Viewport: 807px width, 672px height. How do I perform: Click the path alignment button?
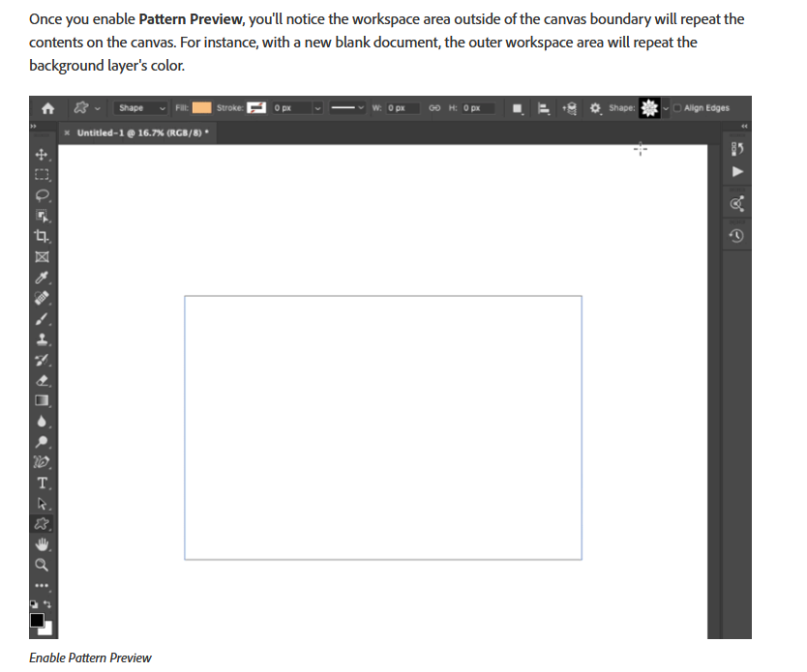tap(542, 107)
